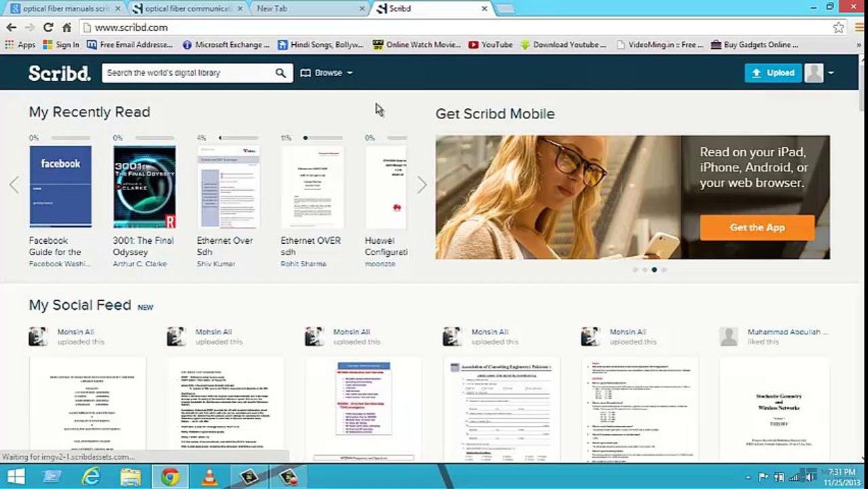Open Ethernet OVER sdh by Rohit Sharma thumbnail

click(x=312, y=187)
